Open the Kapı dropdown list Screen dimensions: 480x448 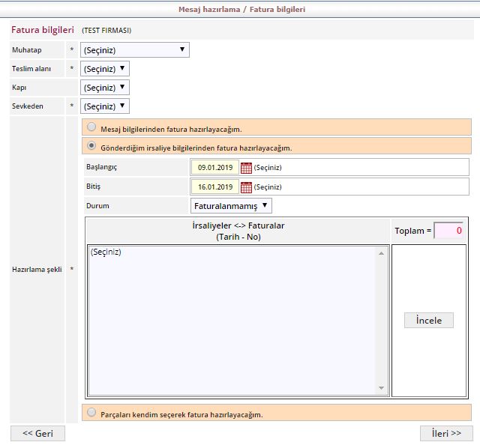click(x=104, y=88)
